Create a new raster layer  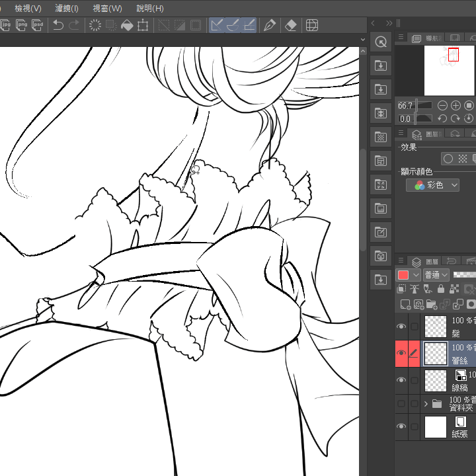coord(405,304)
